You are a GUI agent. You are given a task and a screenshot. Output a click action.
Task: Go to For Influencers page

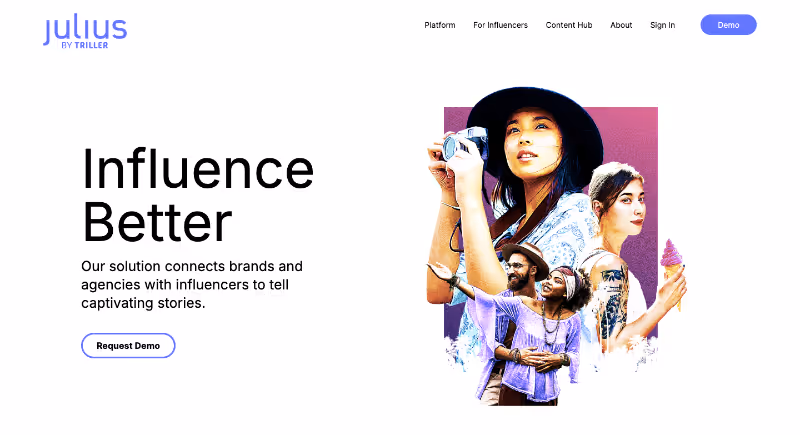(500, 25)
